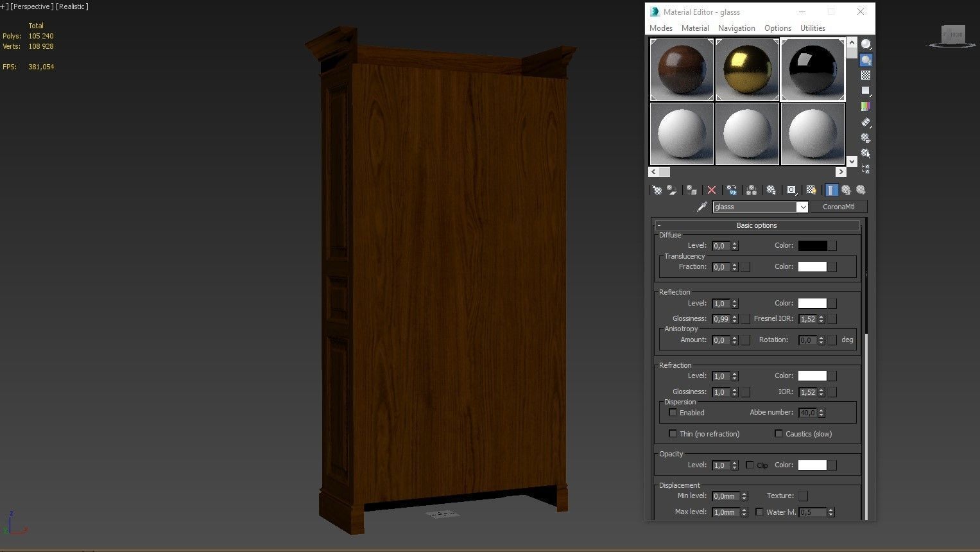Click the Displacement Min level field
This screenshot has width=980, height=552.
(725, 496)
